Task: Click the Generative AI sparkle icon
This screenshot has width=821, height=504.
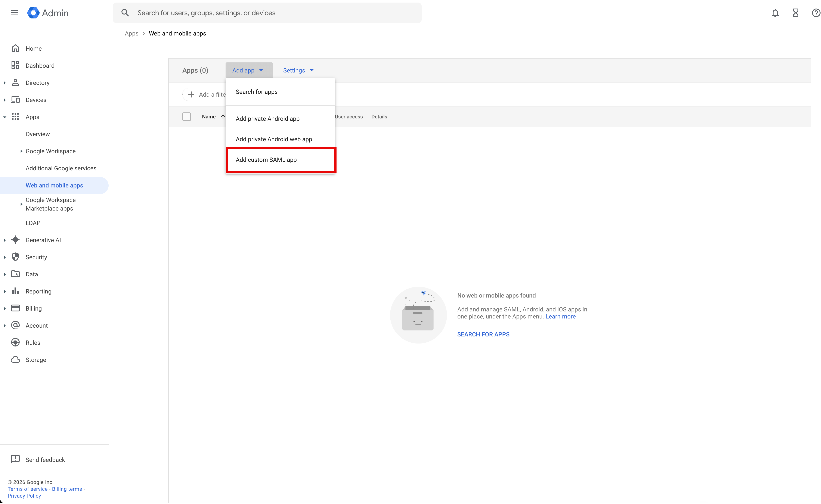Action: pos(15,240)
